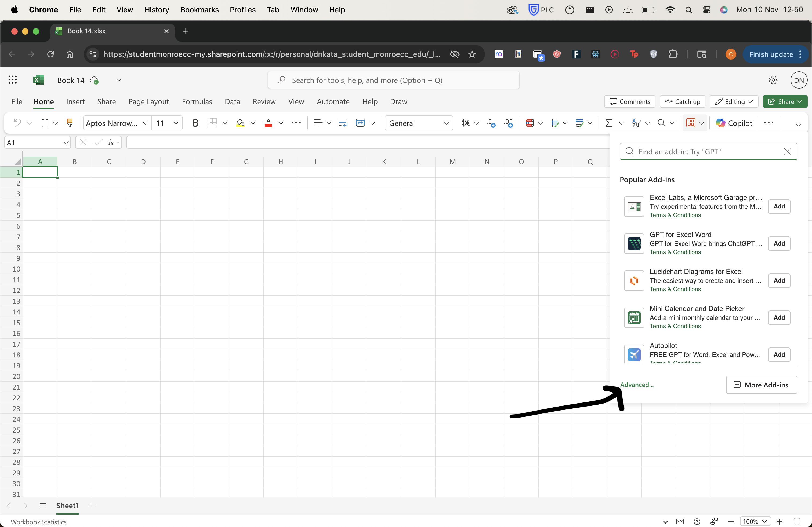Open the General number format dropdown
Image resolution: width=812 pixels, height=527 pixels.
point(446,123)
